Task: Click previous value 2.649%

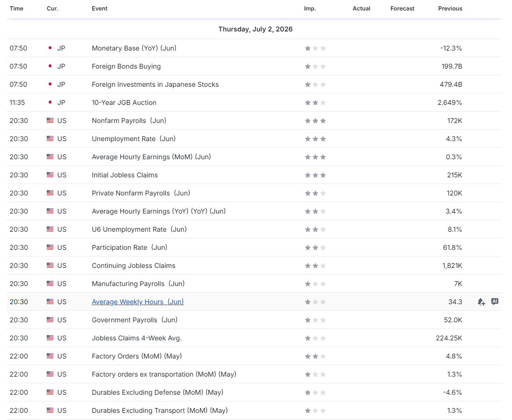Action: pos(449,102)
